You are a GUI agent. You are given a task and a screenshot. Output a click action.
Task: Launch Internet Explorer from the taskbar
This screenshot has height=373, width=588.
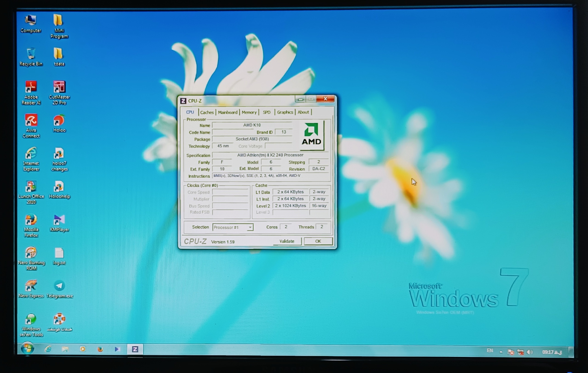48,349
